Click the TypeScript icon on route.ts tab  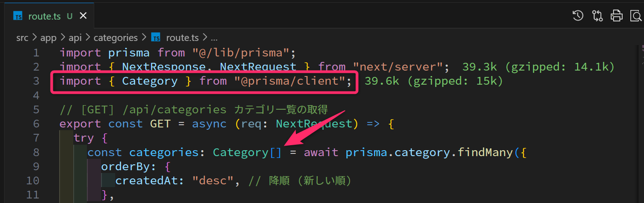18,16
